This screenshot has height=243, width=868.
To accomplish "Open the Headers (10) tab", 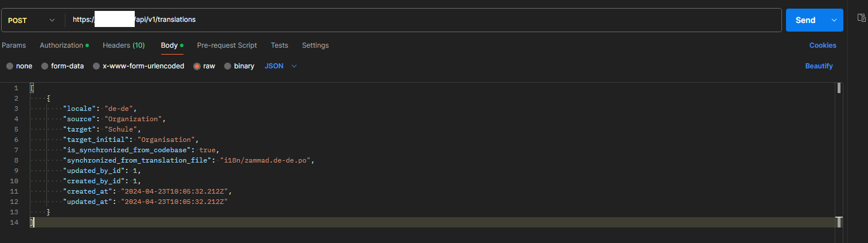I will [x=124, y=45].
